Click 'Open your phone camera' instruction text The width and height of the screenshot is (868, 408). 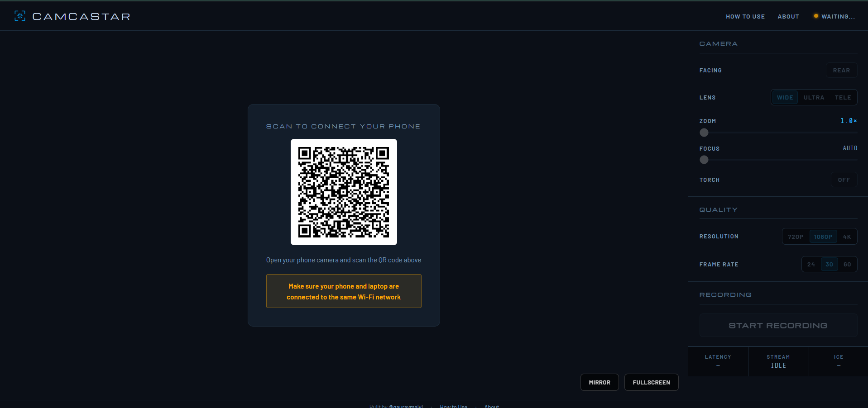click(344, 260)
